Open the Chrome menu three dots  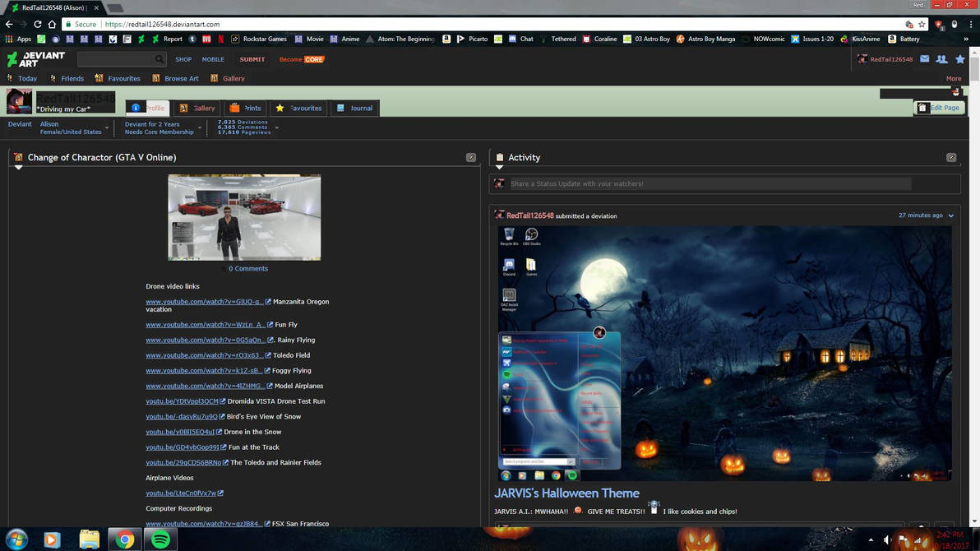971,25
